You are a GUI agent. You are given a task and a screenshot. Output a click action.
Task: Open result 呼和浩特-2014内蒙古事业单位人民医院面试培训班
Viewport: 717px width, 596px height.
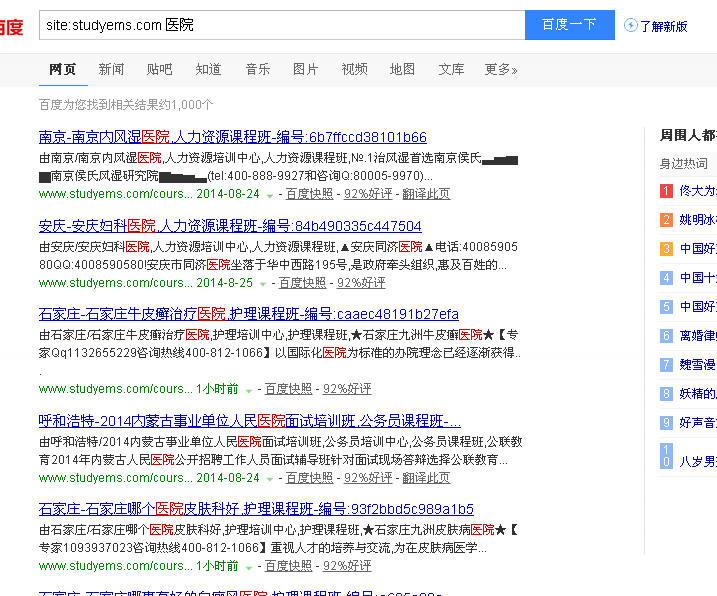tap(250, 421)
